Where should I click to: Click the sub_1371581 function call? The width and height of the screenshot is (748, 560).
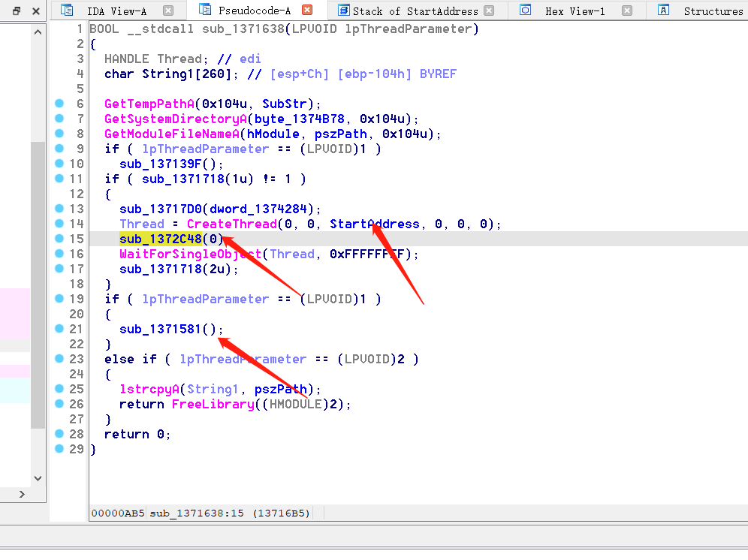tap(161, 329)
